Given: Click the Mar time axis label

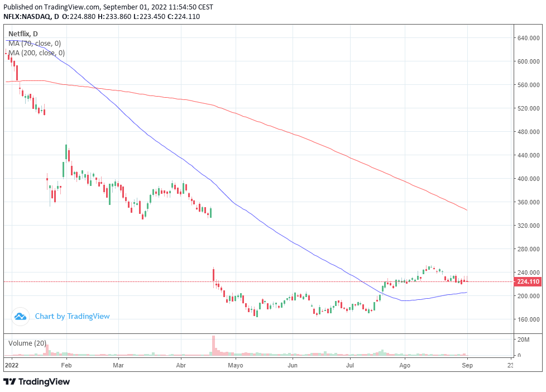Looking at the screenshot, I should [118, 365].
